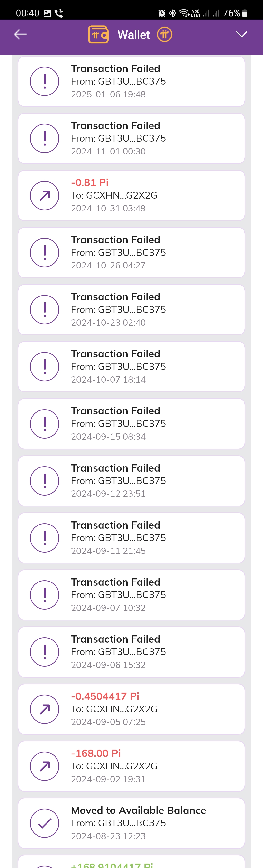Tap the Pi coin logo beside Wallet
The height and width of the screenshot is (868, 263).
164,34
